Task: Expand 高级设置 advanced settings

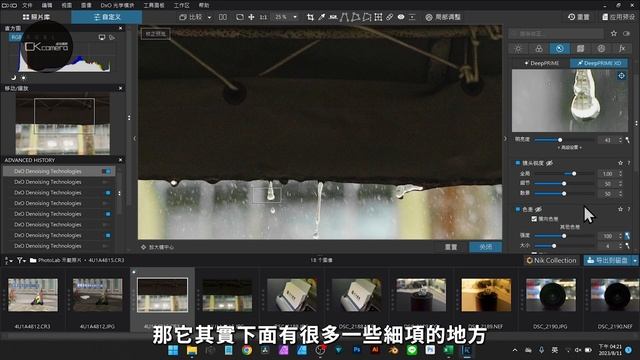Action: [x=569, y=147]
